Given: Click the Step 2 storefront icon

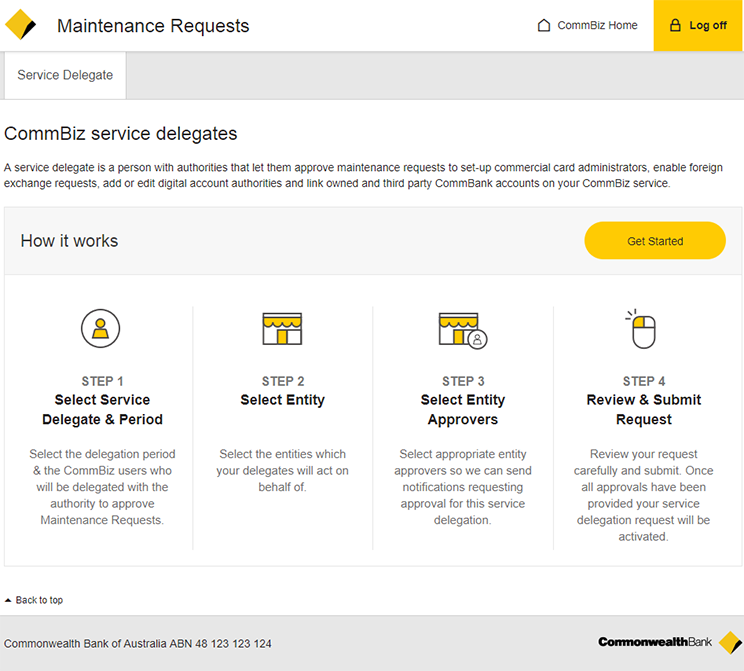Looking at the screenshot, I should pos(282,328).
